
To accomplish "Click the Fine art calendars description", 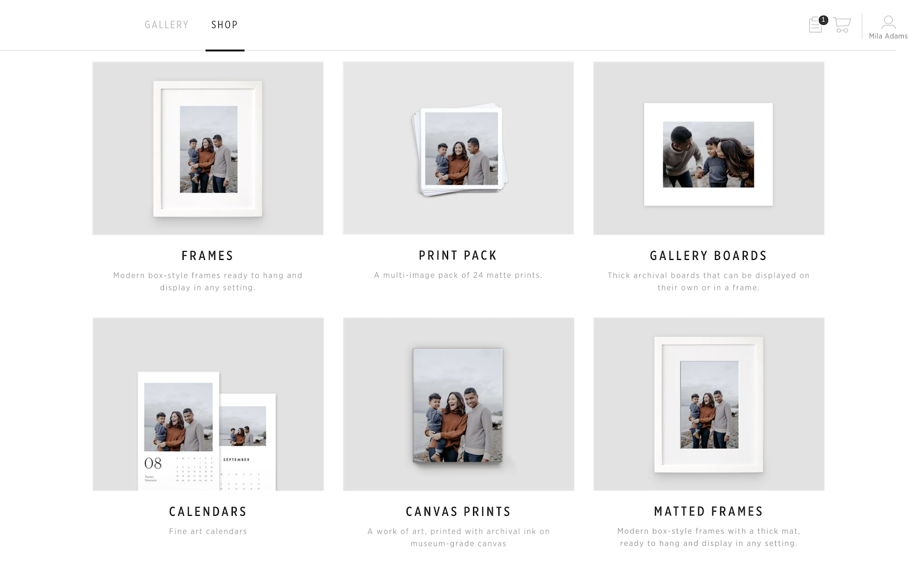I will tap(208, 531).
